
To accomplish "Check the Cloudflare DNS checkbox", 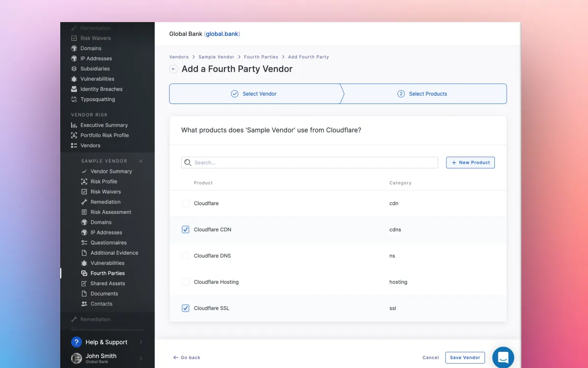I will (185, 256).
